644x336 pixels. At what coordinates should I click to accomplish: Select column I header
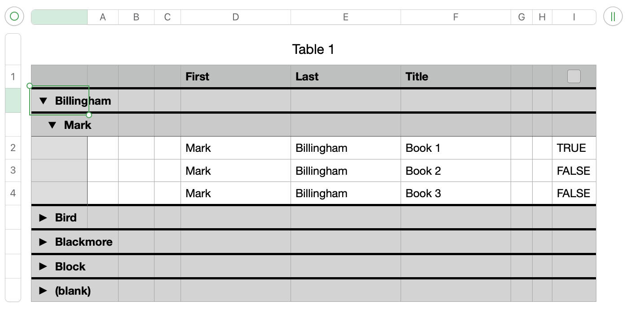point(573,17)
